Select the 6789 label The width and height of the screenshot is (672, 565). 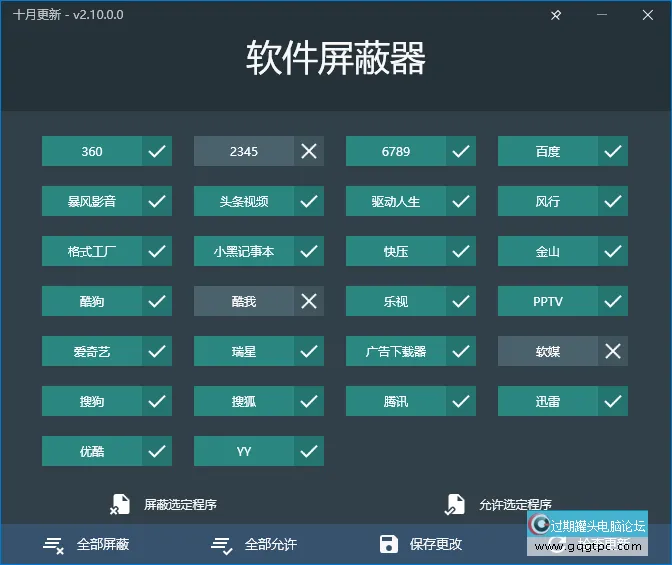click(x=396, y=151)
